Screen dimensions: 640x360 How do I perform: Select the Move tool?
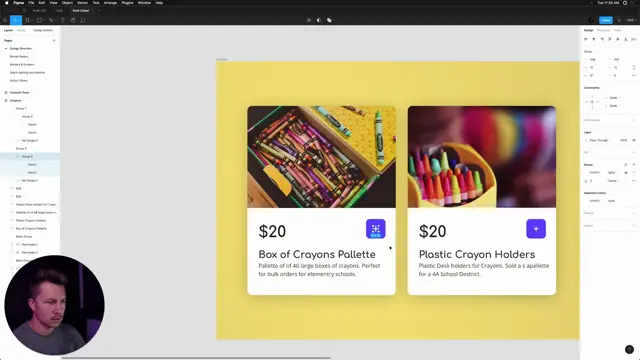[14, 20]
